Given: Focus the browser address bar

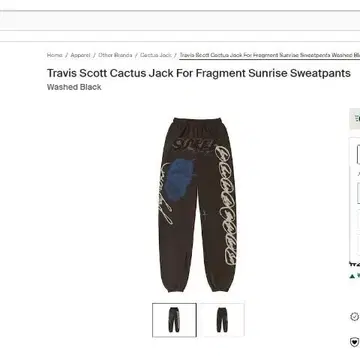Looking at the screenshot, I should point(180,21).
